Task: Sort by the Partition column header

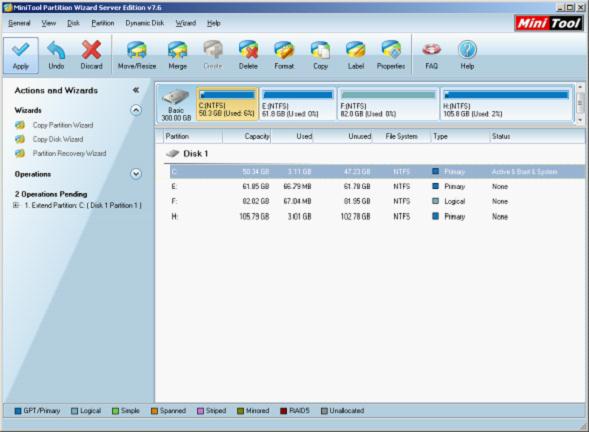Action: 193,136
